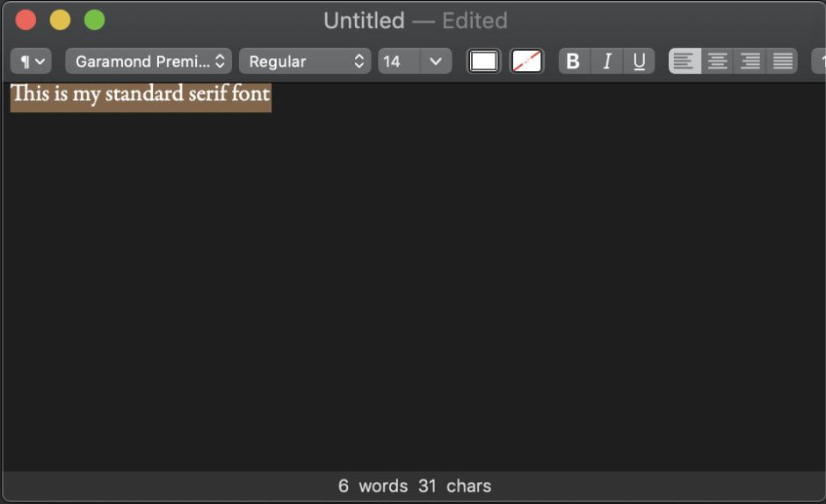Open the Regular typeface style dropdown
Image resolution: width=826 pixels, height=504 pixels.
(x=304, y=61)
